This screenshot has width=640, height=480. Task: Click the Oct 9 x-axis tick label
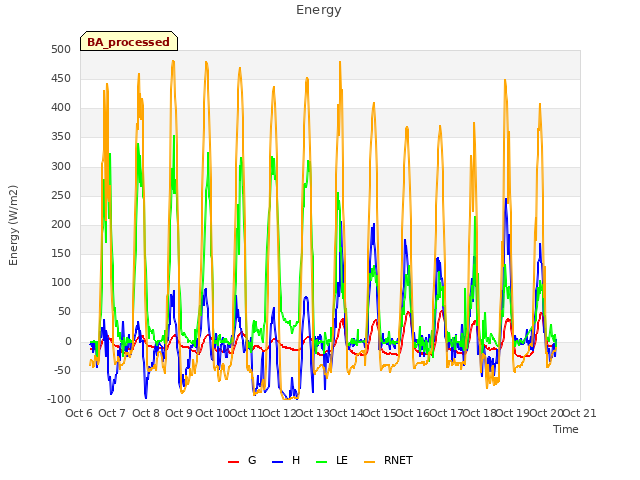click(179, 413)
